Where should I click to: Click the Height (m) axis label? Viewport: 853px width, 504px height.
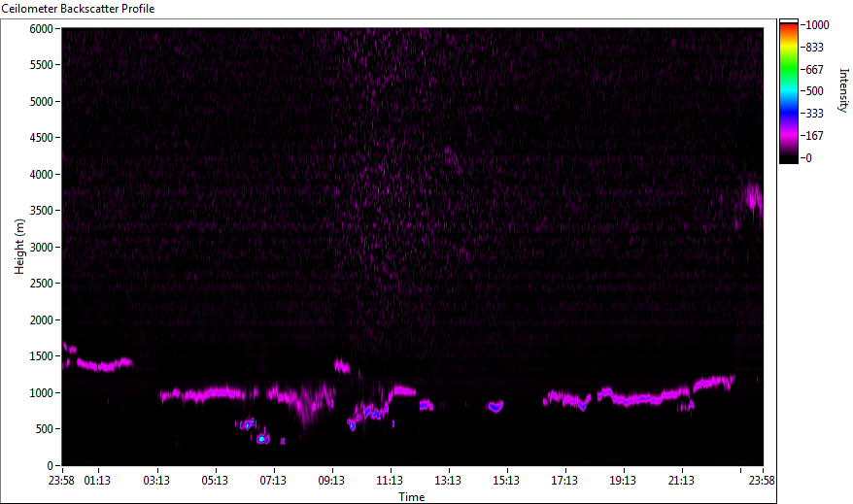pos(19,247)
